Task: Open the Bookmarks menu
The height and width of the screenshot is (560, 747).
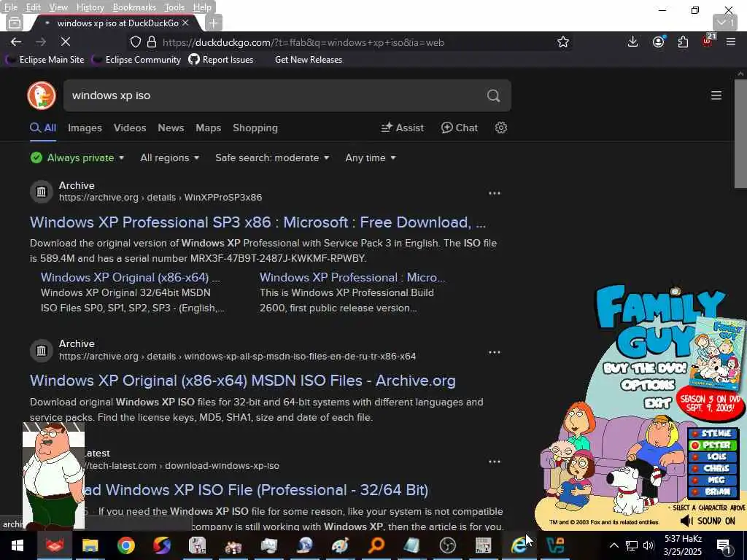Action: click(x=134, y=7)
